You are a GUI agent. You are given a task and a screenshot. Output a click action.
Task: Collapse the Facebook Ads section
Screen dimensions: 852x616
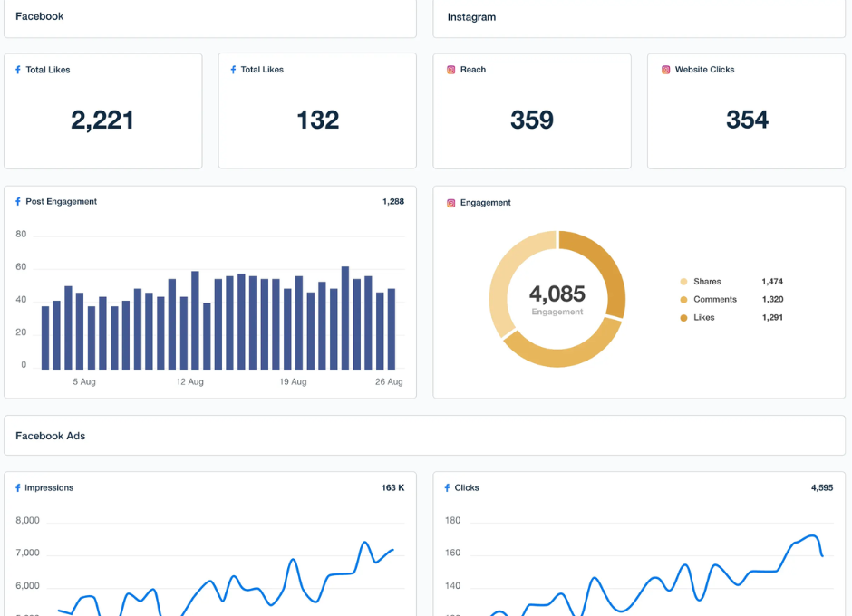50,436
